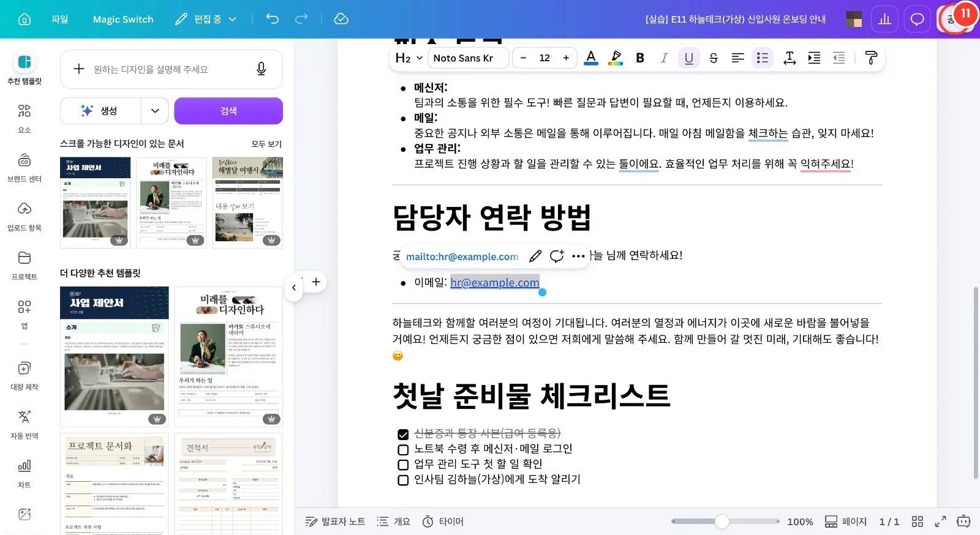This screenshot has height=535, width=980.
Task: Open line spacing settings
Action: coord(790,58)
